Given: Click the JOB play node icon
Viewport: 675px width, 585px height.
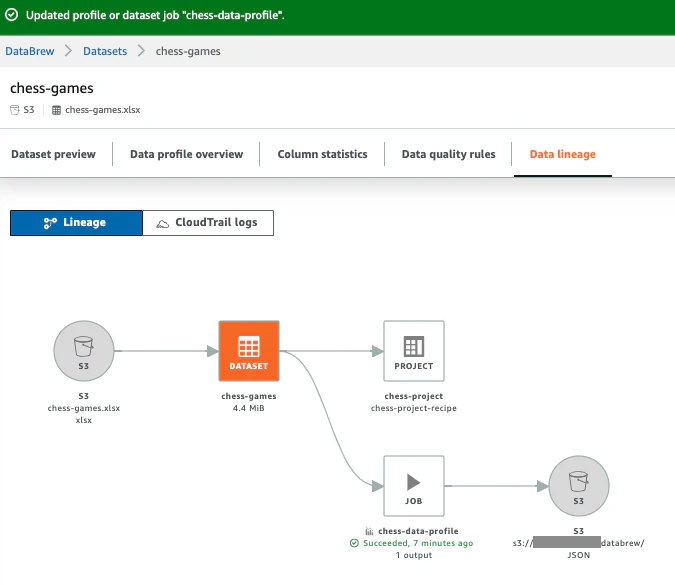Looking at the screenshot, I should [x=414, y=486].
